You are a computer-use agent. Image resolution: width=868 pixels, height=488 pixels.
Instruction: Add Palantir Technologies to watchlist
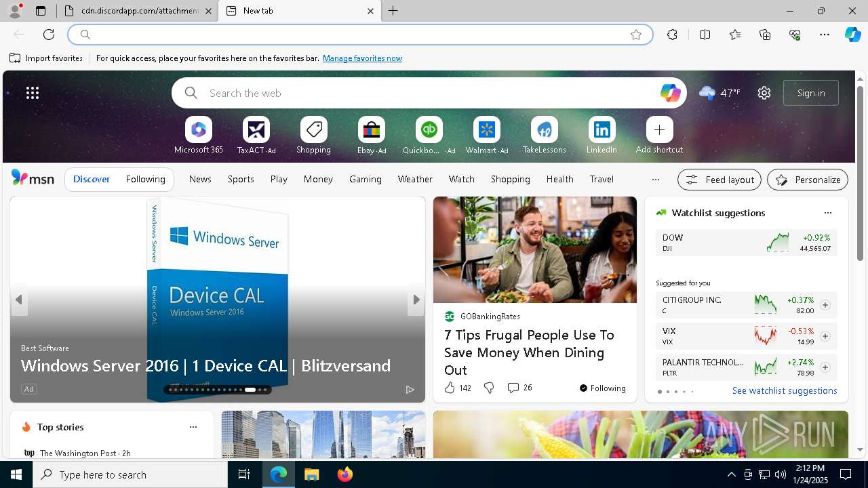tap(825, 367)
